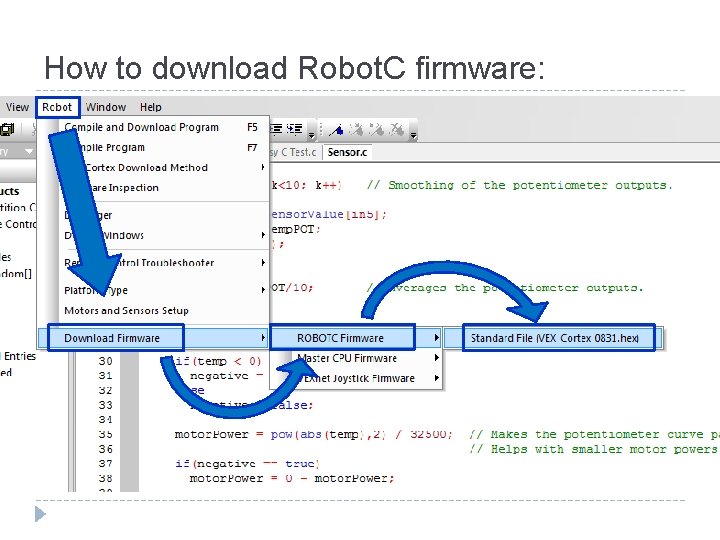This screenshot has width=720, height=540.
Task: Click code line motorPower = pow(abs(temp)
Action: click(314, 434)
